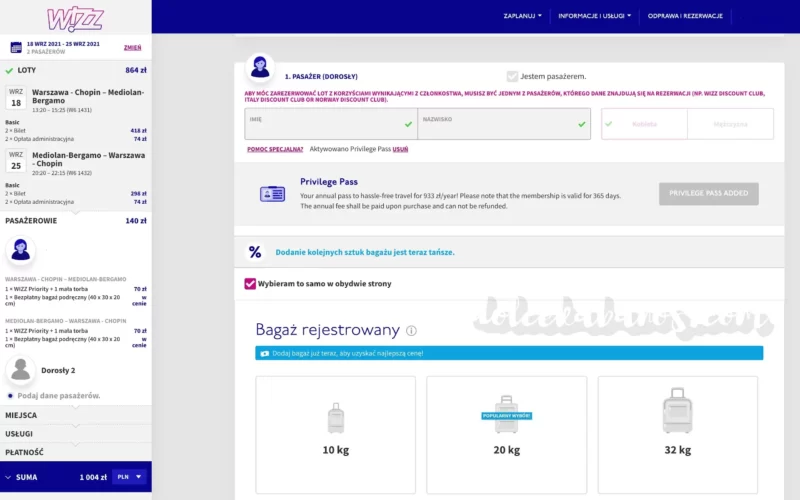Click the passenger 1 avatar in the form header
The width and height of the screenshot is (800, 500).
coord(260,67)
